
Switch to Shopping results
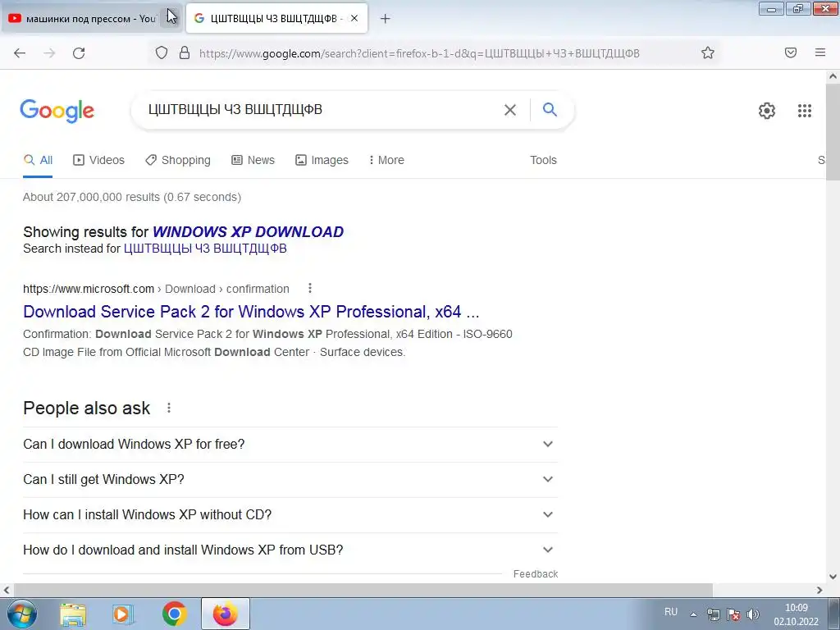[x=178, y=160]
